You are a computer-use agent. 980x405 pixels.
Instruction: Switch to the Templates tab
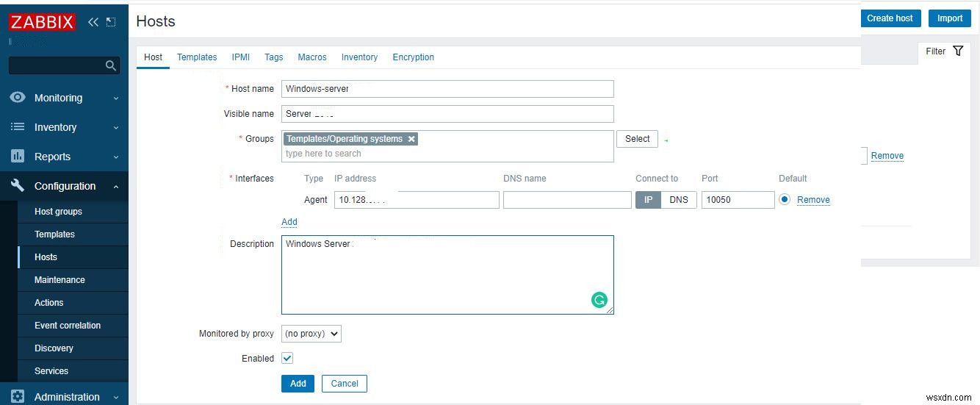coord(197,57)
